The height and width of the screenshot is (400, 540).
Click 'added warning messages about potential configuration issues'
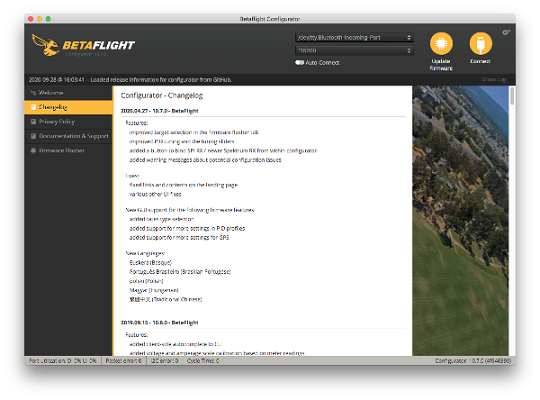click(x=205, y=160)
